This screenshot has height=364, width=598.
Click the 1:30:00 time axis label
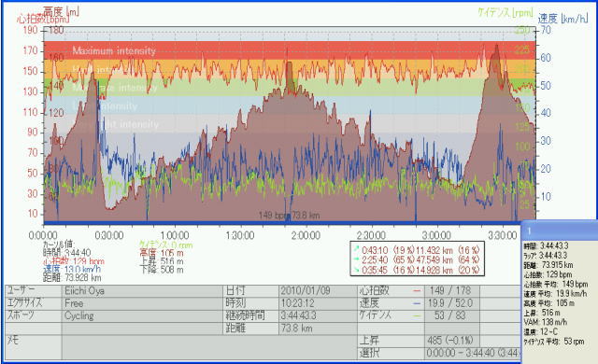point(240,235)
